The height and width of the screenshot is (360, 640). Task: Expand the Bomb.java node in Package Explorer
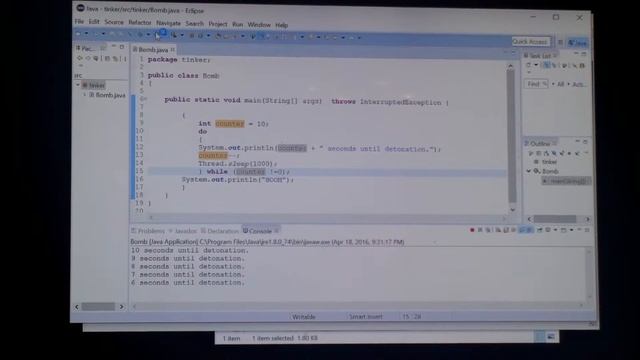click(85, 95)
